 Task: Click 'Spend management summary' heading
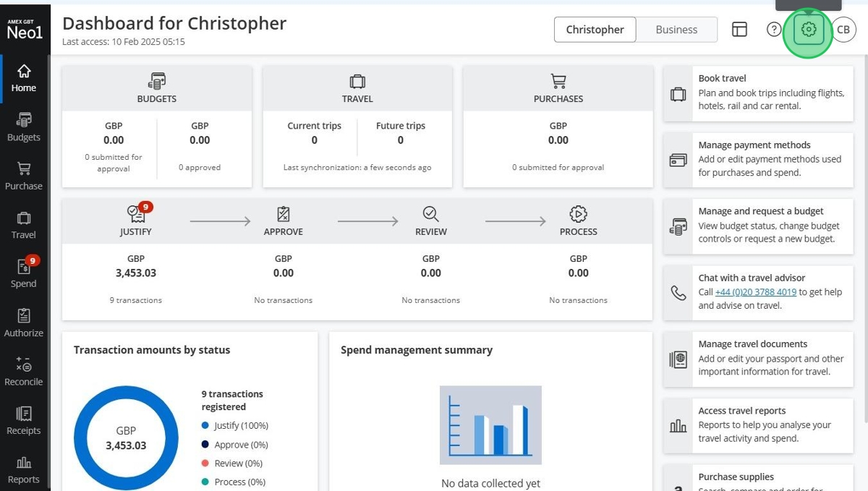click(x=417, y=350)
